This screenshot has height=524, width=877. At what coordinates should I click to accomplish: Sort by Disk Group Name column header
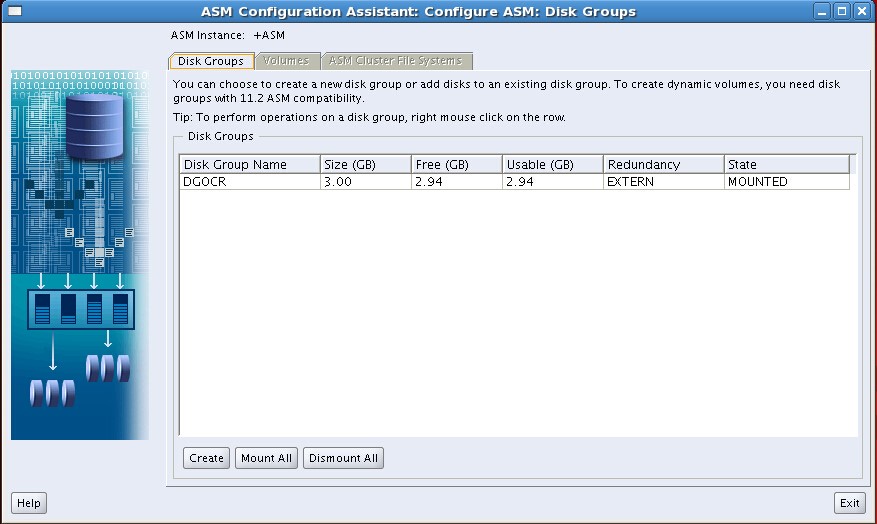pyautogui.click(x=249, y=164)
